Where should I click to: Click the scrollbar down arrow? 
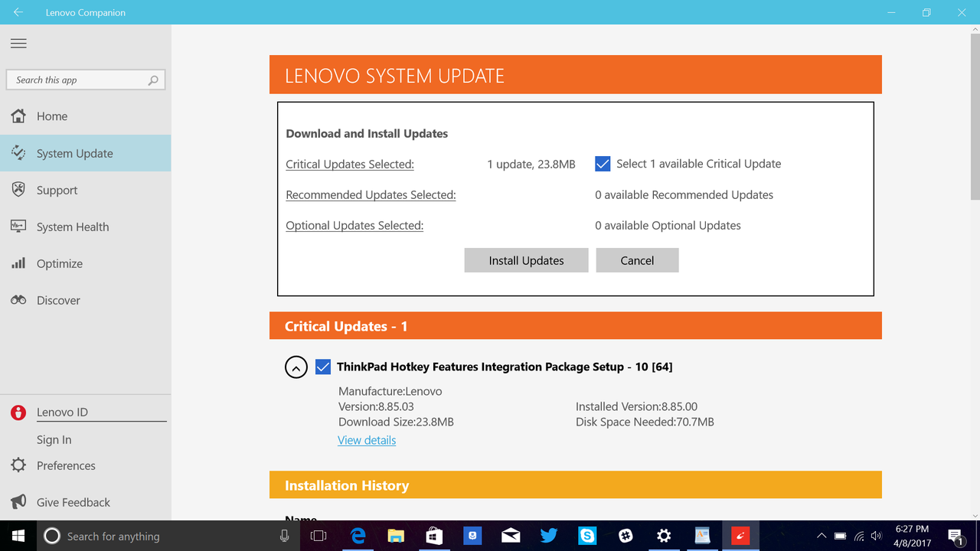click(x=974, y=515)
